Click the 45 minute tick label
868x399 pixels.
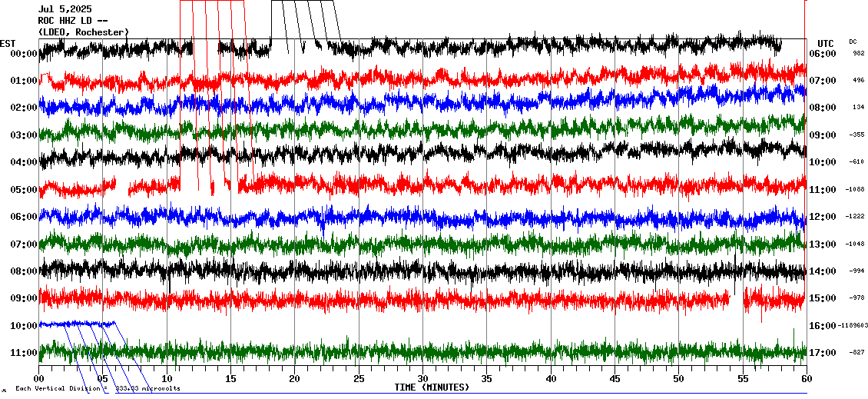click(x=615, y=379)
